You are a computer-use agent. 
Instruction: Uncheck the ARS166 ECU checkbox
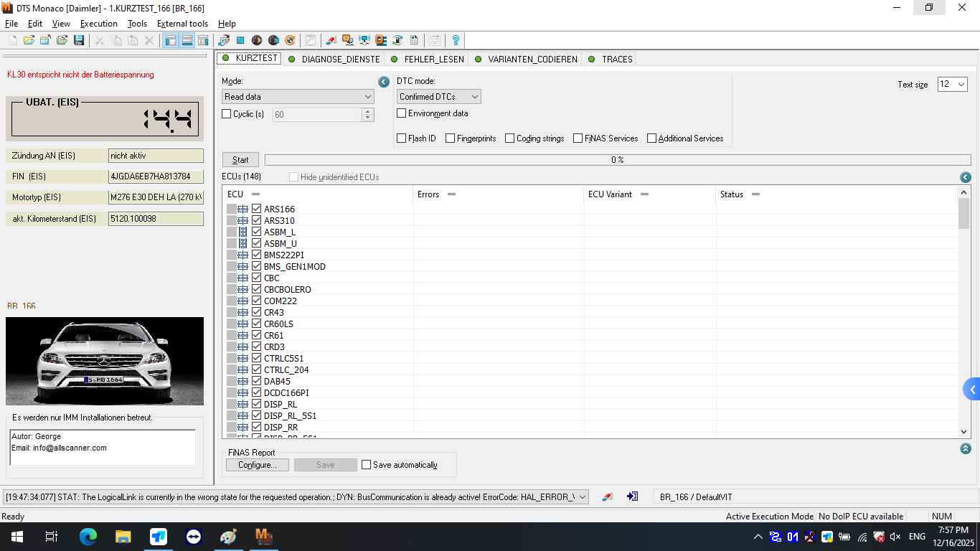[256, 209]
